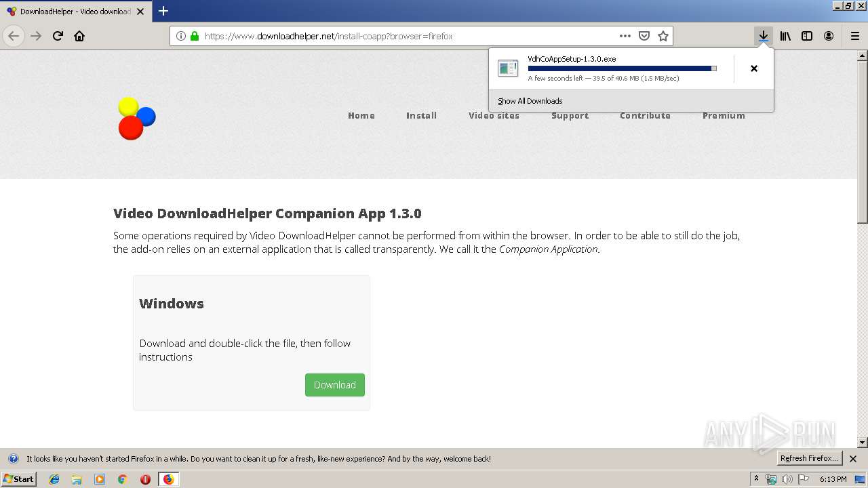Image resolution: width=868 pixels, height=488 pixels.
Task: Go back with the browser back arrow
Action: (x=14, y=36)
